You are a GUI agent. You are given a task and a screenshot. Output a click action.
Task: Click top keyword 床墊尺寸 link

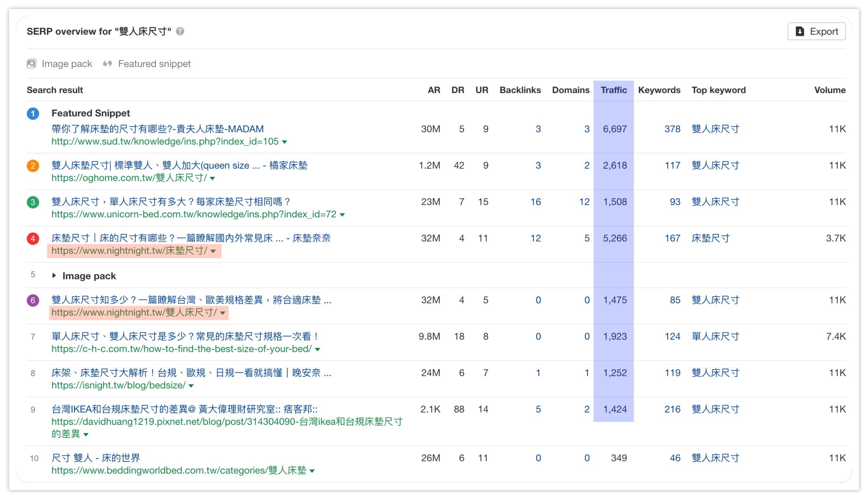click(711, 239)
